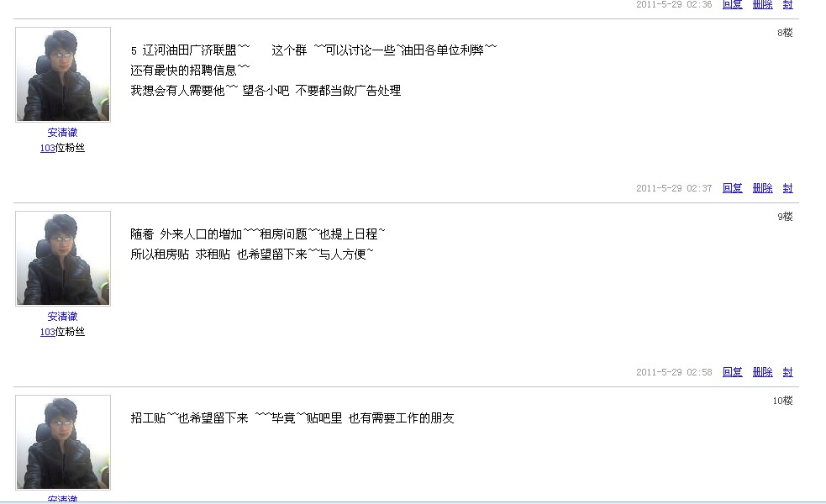This screenshot has height=504, width=826.
Task: Click 删除 beside the 02:36 timestamp
Action: point(762,4)
